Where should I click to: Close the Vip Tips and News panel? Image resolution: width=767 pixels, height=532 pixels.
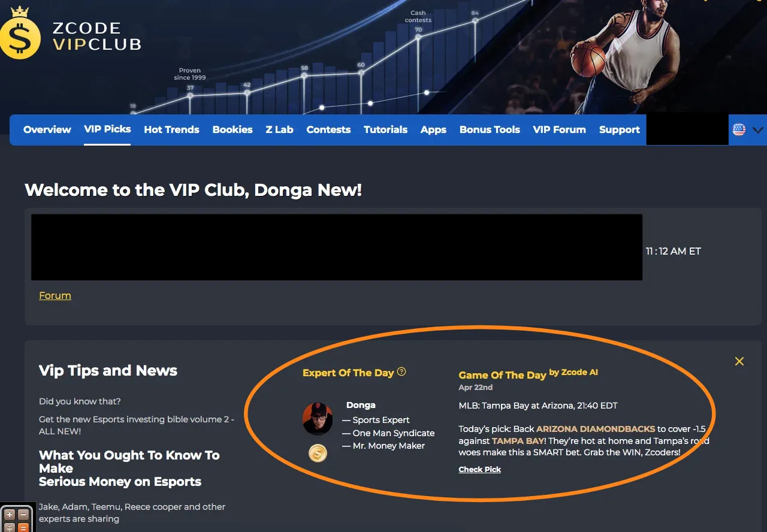[739, 361]
